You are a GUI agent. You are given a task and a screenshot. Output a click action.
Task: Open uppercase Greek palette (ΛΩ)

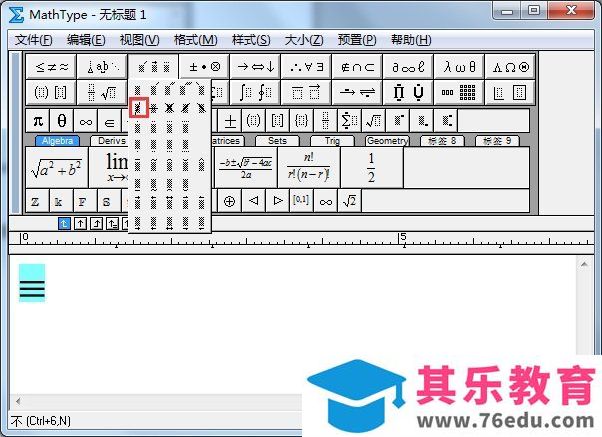[x=510, y=67]
